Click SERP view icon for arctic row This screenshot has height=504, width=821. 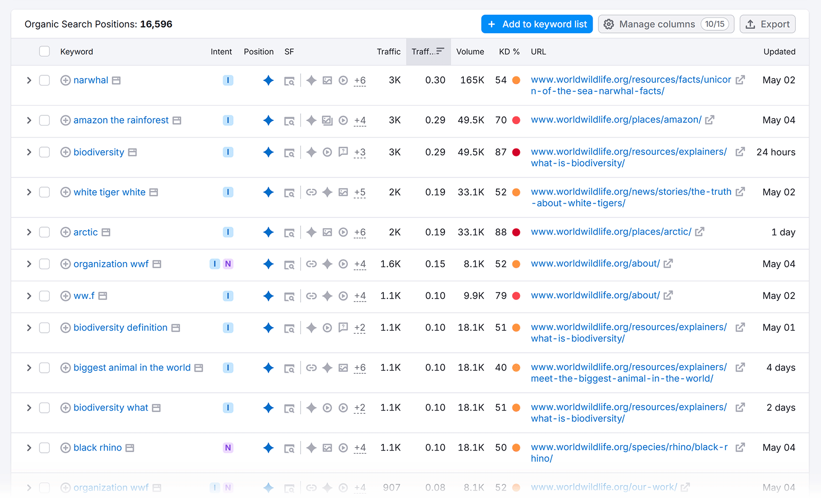point(289,232)
